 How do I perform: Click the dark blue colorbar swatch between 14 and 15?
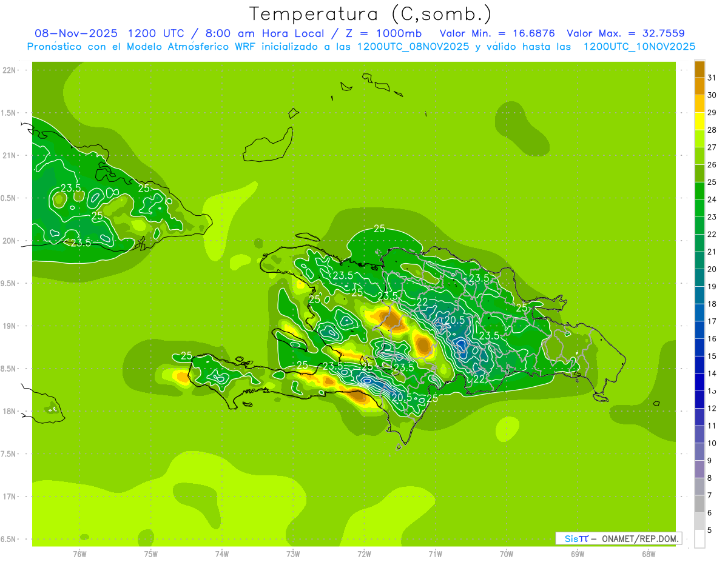coord(700,365)
